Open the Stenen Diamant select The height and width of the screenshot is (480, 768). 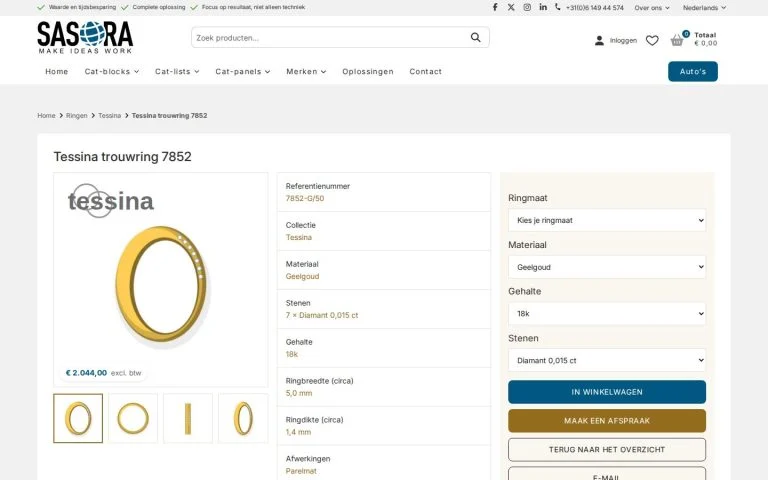point(607,360)
